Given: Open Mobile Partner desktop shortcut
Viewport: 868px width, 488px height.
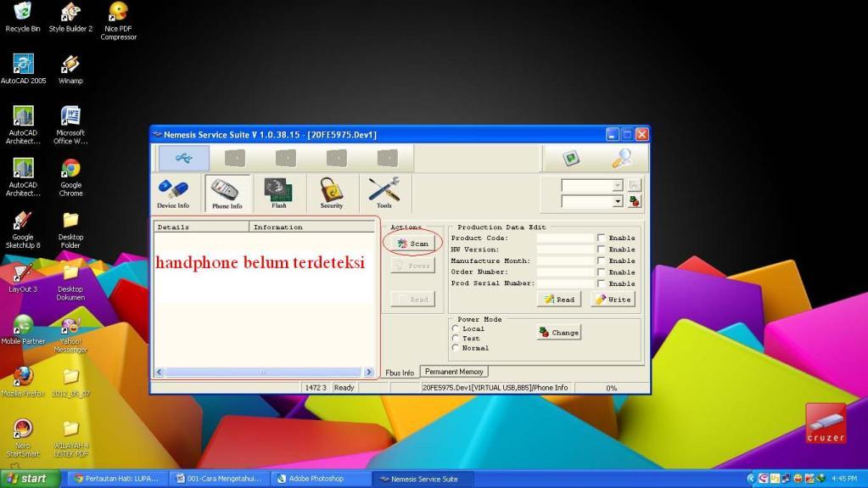Looking at the screenshot, I should pos(23,330).
